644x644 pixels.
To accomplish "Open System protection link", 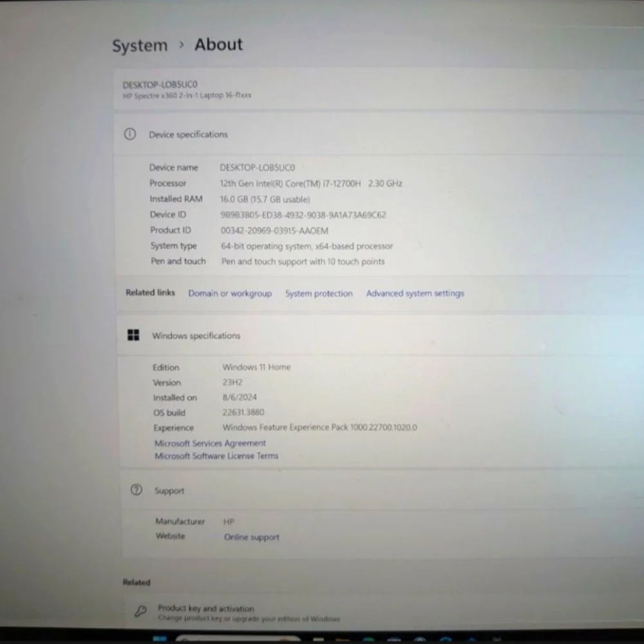I will [319, 294].
